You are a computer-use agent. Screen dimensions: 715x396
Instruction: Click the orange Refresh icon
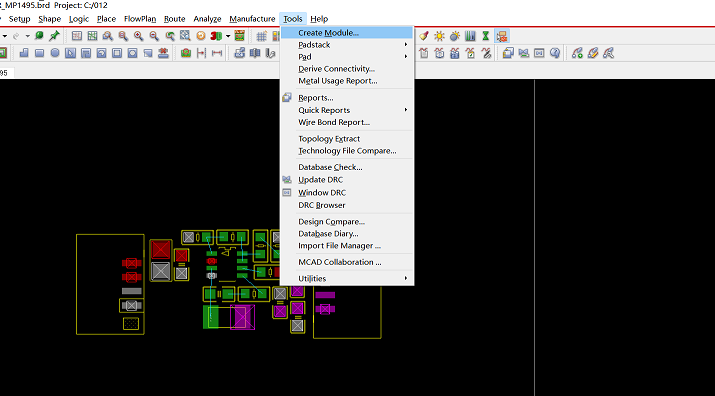tap(201, 36)
